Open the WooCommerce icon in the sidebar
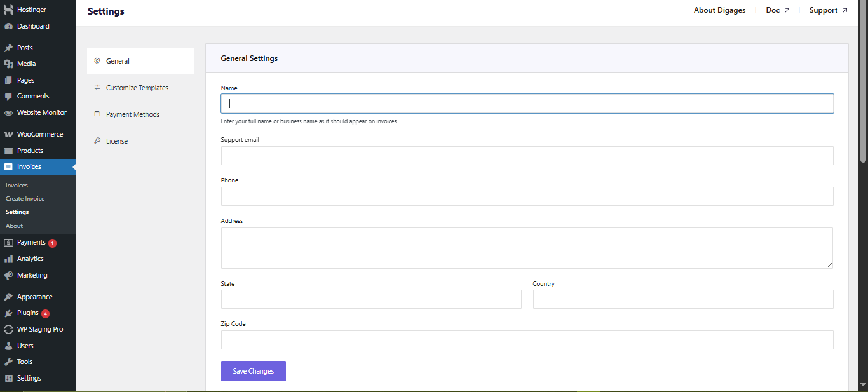Screen dimensions: 868x392 [x=9, y=134]
